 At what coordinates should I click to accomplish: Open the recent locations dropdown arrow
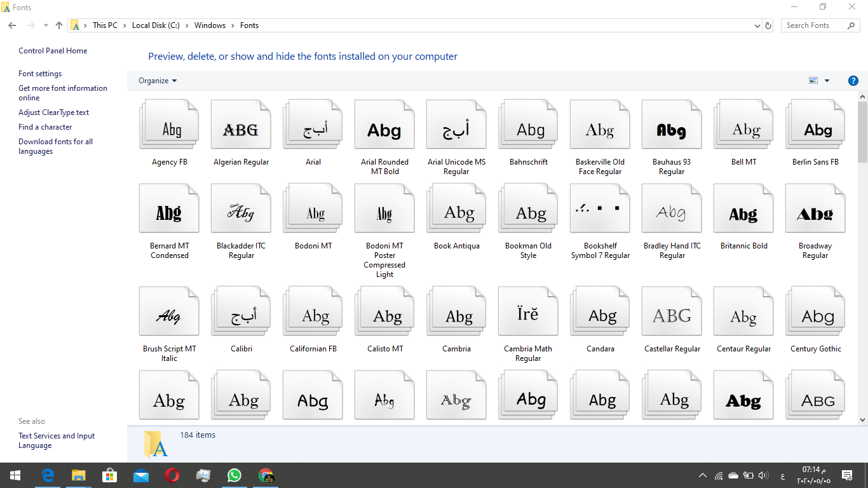point(46,25)
